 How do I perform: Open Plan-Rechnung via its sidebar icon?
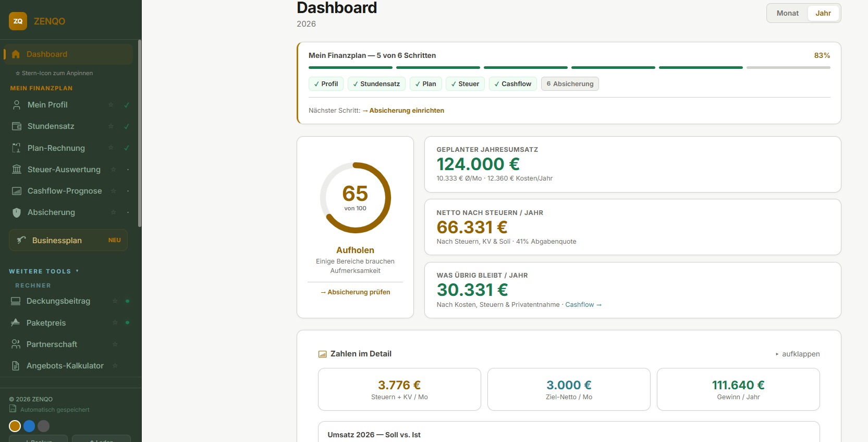tap(17, 148)
